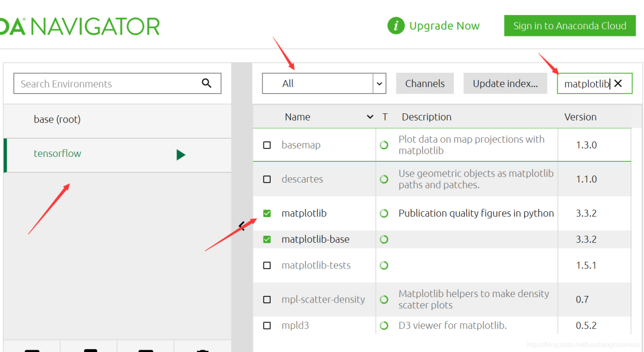644x352 pixels.
Task: Click the matplotlib-tests package name
Action: click(316, 265)
